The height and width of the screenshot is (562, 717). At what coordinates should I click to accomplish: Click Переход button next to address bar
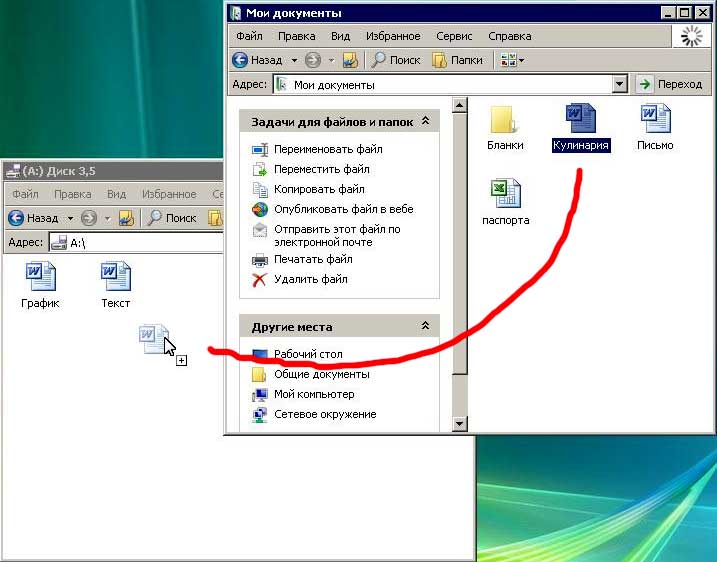click(670, 84)
